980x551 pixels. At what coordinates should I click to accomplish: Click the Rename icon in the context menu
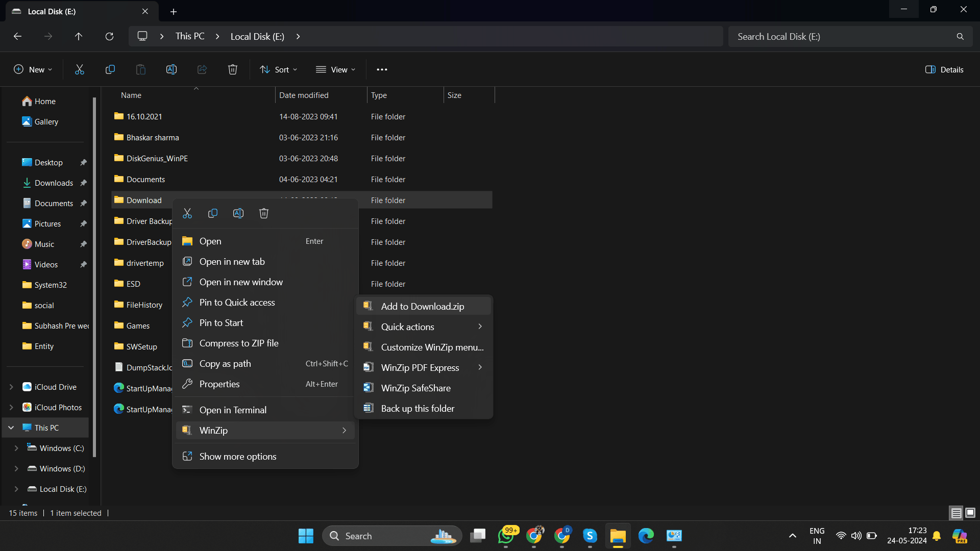click(238, 213)
